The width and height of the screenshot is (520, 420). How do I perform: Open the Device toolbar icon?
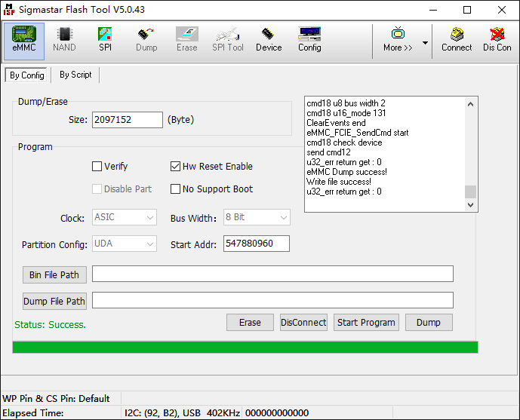[x=268, y=40]
